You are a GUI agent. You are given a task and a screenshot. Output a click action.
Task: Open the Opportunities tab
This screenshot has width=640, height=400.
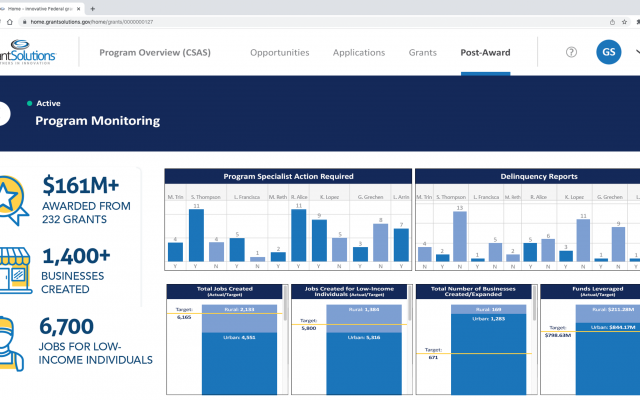279,52
